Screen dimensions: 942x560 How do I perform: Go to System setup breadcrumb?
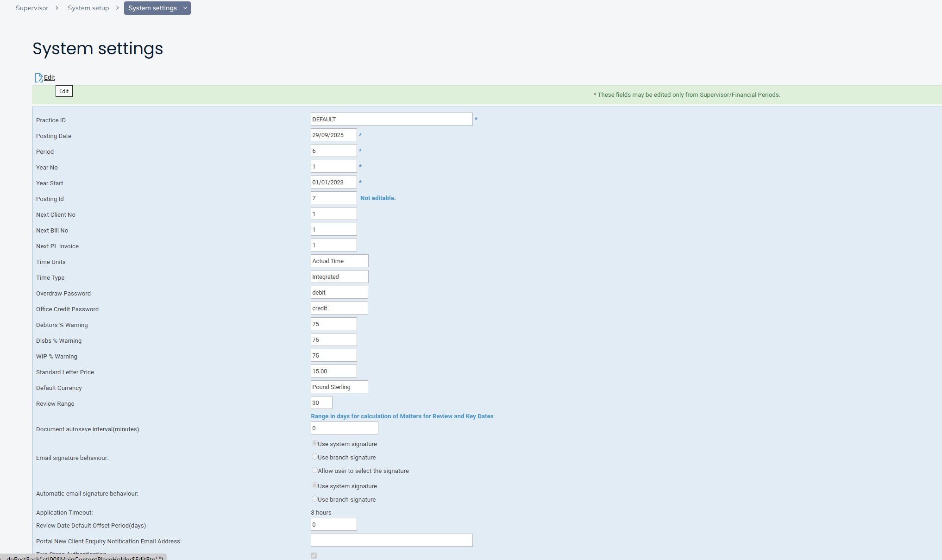point(88,8)
